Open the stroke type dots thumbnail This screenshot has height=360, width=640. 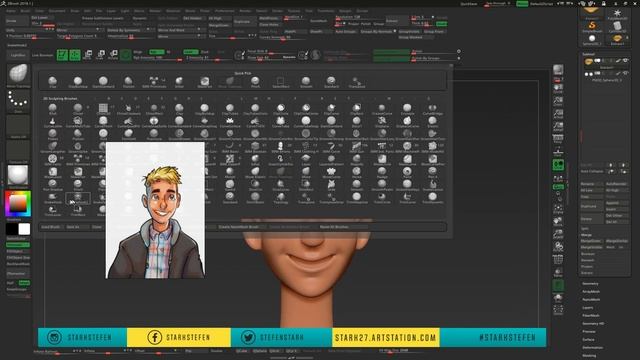(x=18, y=101)
